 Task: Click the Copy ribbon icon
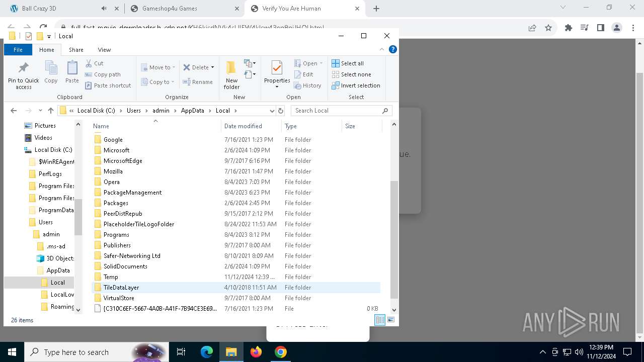pos(51,72)
